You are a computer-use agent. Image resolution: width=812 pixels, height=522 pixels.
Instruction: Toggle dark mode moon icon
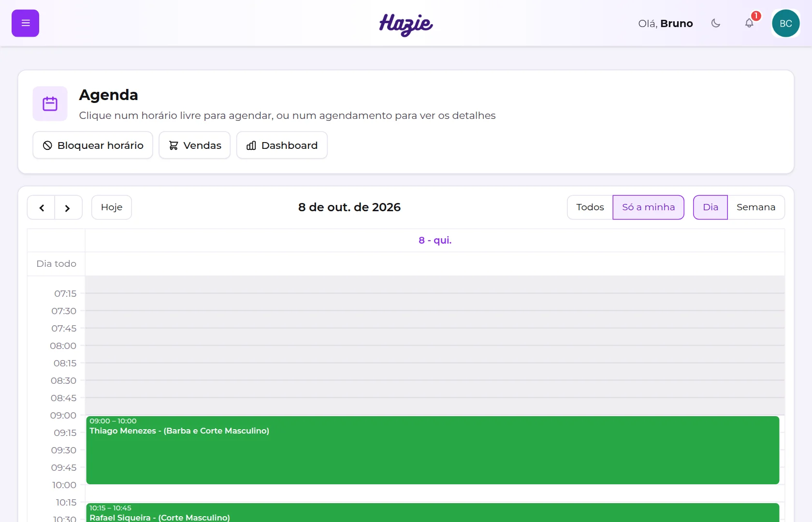716,23
